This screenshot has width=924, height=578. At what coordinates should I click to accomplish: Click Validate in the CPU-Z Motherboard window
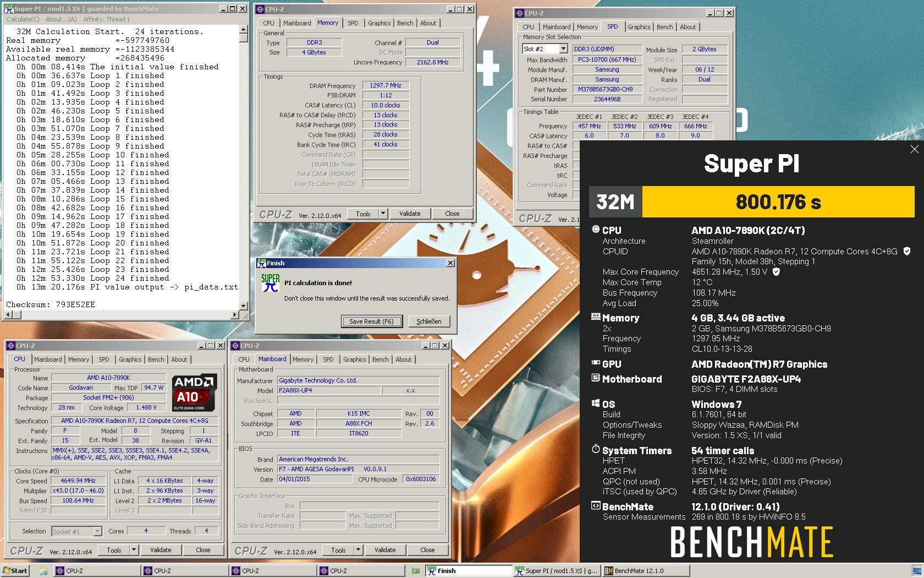pyautogui.click(x=385, y=550)
